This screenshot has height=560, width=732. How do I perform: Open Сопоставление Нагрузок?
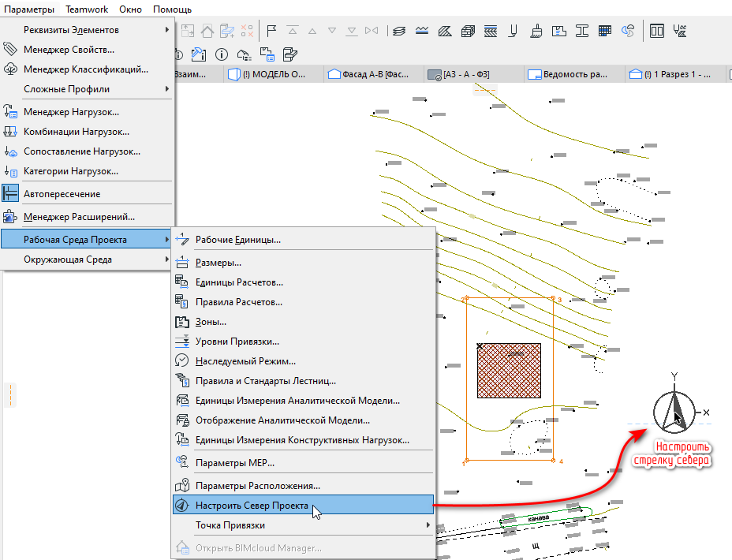tap(88, 151)
